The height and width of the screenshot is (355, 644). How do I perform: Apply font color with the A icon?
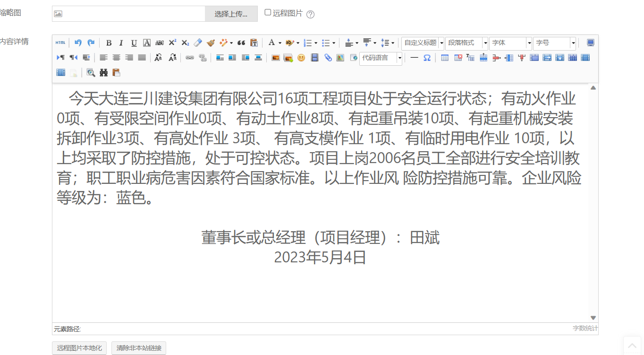click(x=271, y=43)
